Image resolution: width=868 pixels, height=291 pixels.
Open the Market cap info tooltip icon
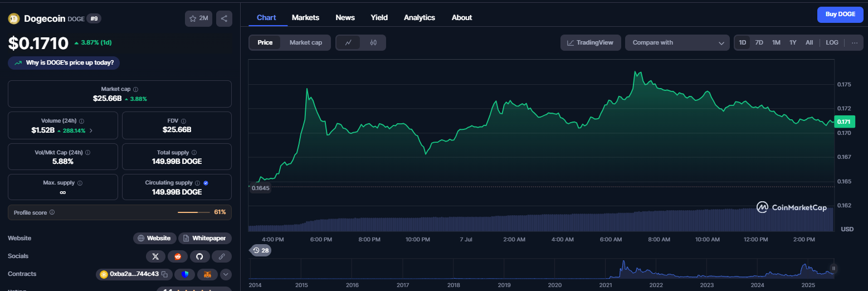point(135,89)
